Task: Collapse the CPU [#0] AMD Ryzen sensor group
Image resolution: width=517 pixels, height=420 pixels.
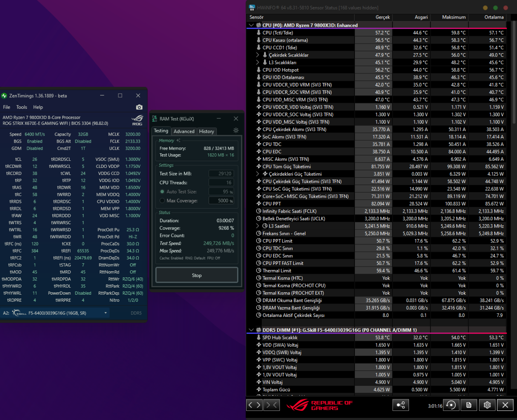Action: (251, 25)
